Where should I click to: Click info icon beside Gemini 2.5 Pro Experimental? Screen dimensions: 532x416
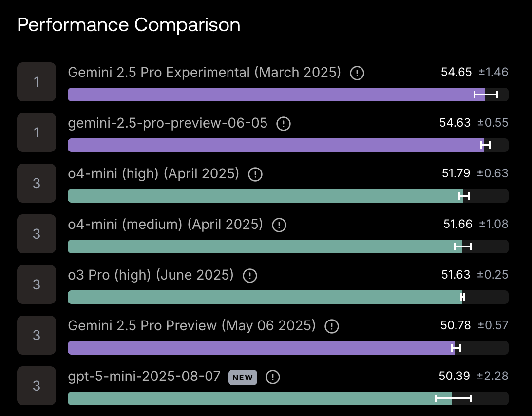pos(357,73)
